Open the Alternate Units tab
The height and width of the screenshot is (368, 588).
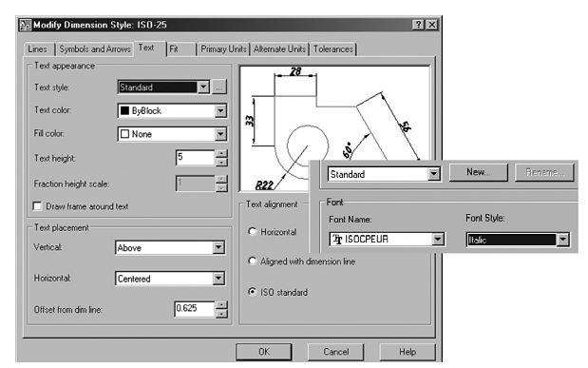coord(279,49)
